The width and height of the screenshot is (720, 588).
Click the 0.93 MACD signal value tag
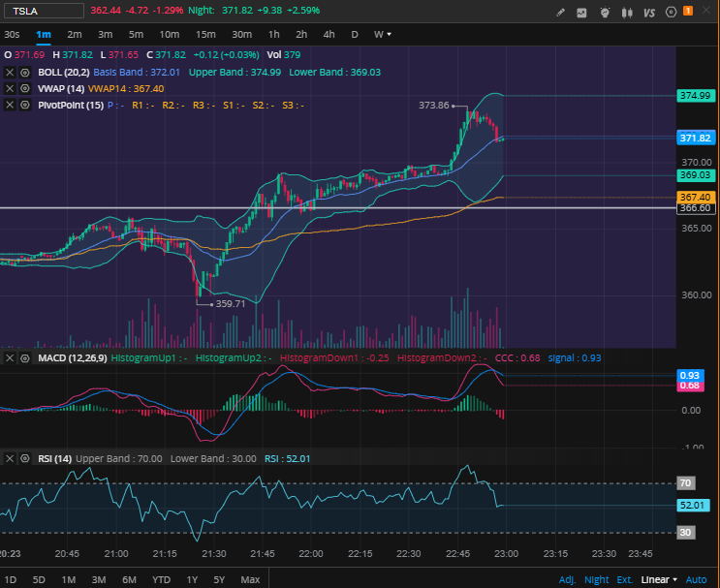click(690, 376)
